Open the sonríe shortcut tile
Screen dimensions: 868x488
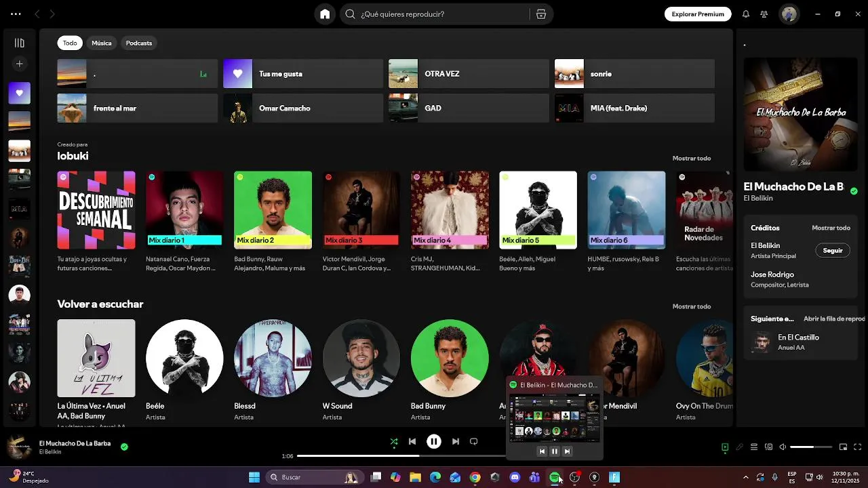click(635, 74)
